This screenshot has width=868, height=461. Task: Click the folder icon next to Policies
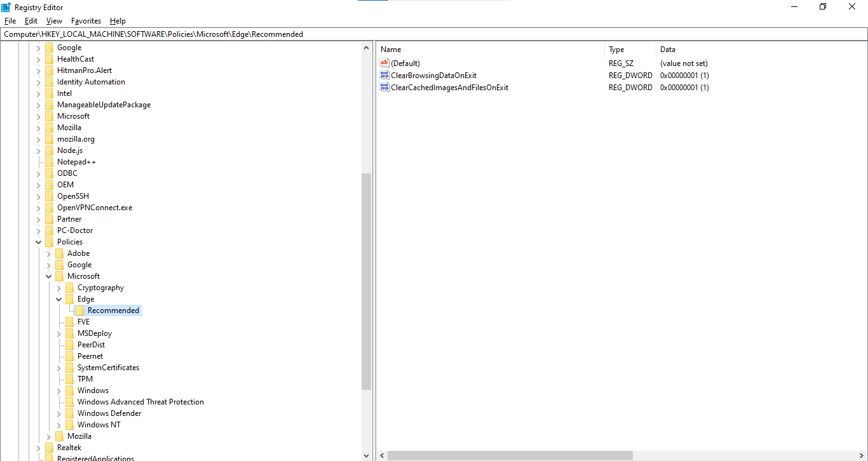[49, 242]
